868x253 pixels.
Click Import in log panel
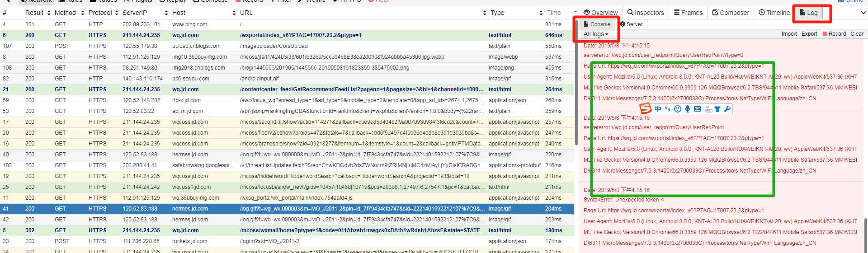[789, 34]
